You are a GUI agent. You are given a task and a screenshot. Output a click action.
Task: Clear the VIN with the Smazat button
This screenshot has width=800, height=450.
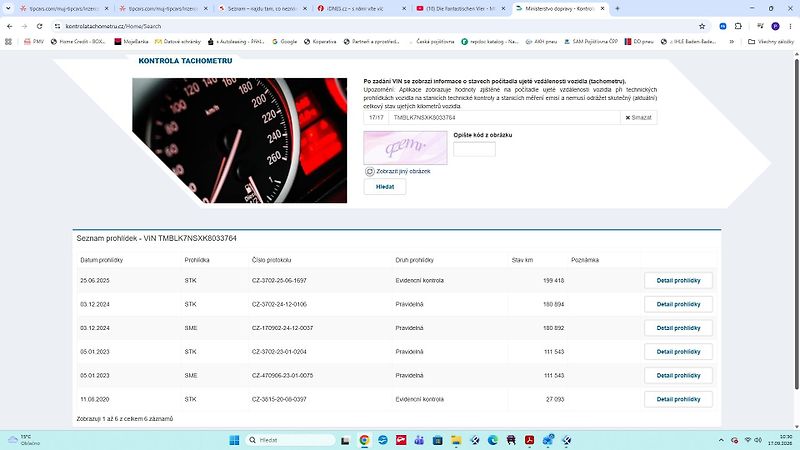[638, 117]
